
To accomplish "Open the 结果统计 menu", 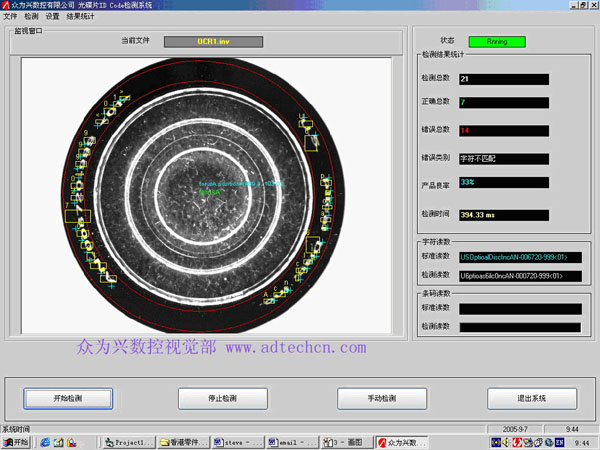I will [x=79, y=16].
